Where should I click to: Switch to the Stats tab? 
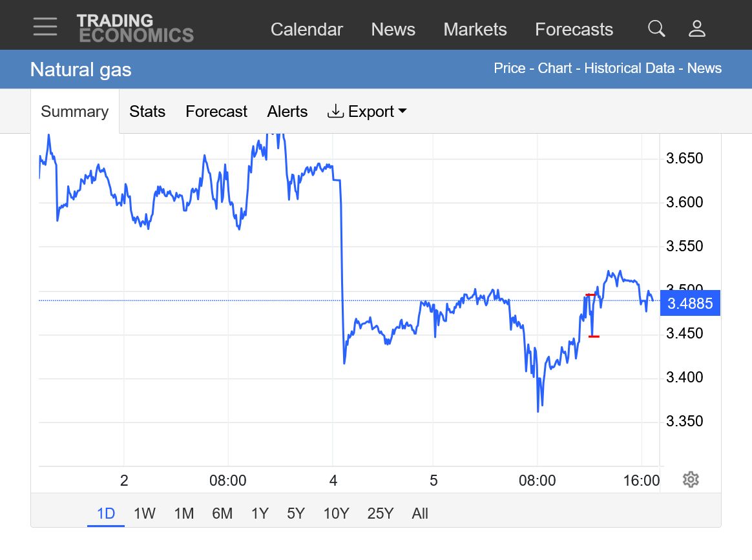tap(147, 112)
